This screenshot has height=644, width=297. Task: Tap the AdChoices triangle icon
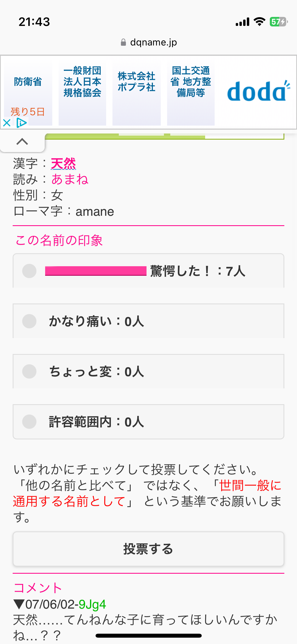[22, 123]
